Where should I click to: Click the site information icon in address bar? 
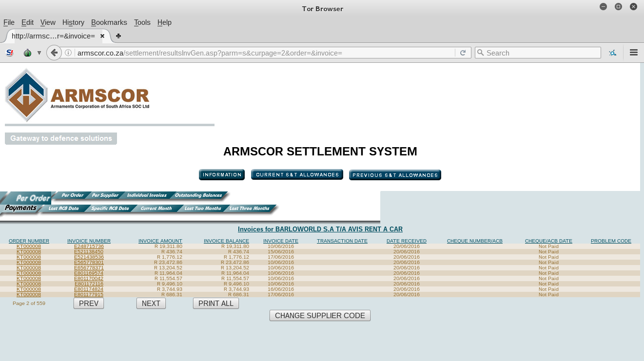pyautogui.click(x=68, y=53)
